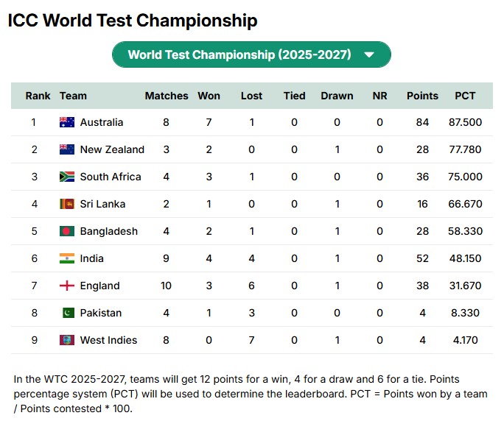Open the World Test Championship (2025-2027) dropdown
This screenshot has height=421, width=504.
[x=251, y=54]
